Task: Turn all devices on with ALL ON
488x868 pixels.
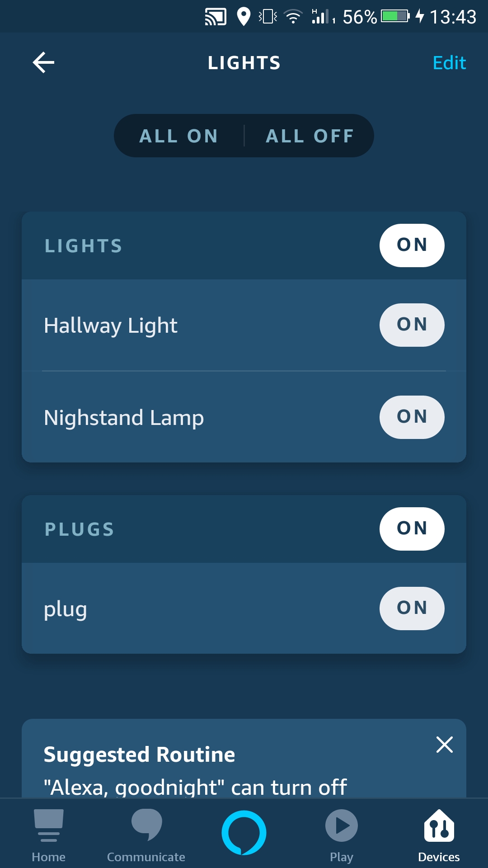Action: [179, 136]
